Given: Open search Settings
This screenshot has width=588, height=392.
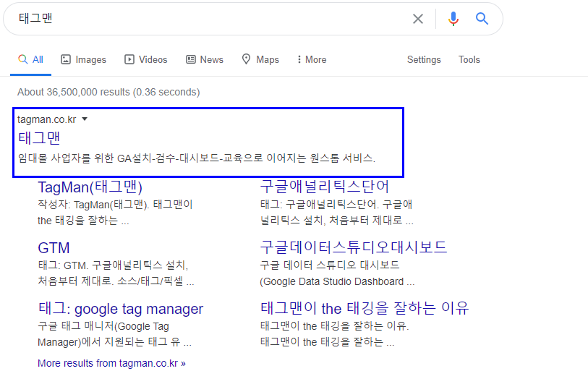Looking at the screenshot, I should coord(424,59).
